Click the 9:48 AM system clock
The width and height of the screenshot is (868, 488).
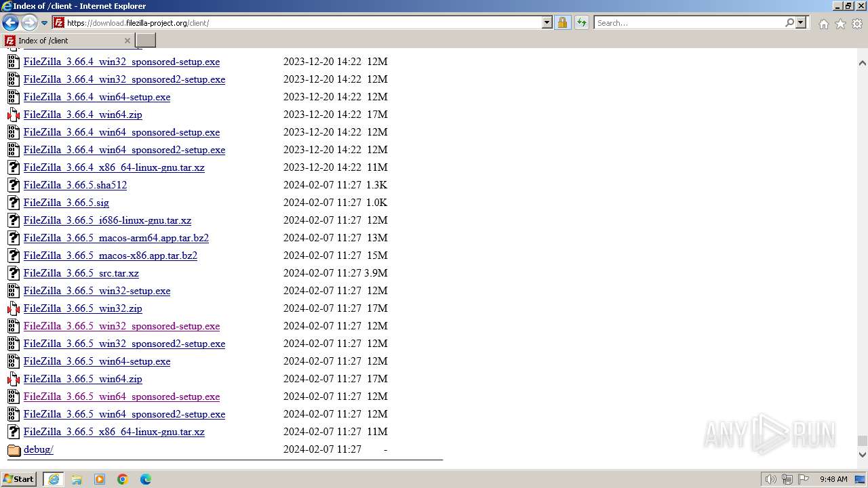point(833,479)
